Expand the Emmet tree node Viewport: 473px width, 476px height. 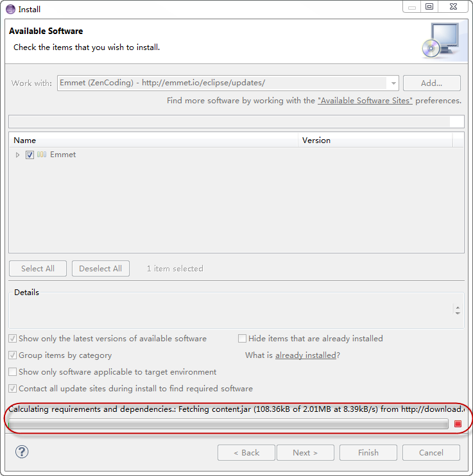pyautogui.click(x=17, y=155)
